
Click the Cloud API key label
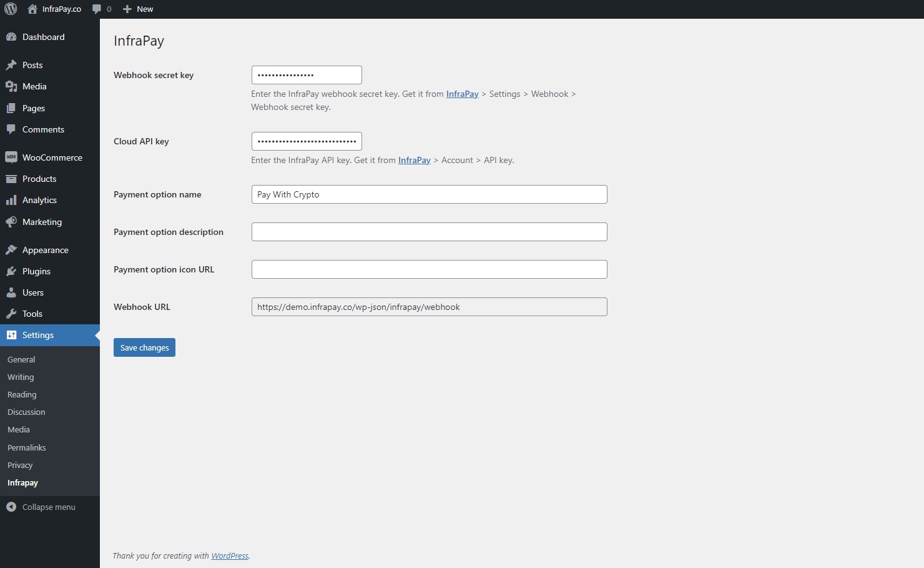point(141,141)
